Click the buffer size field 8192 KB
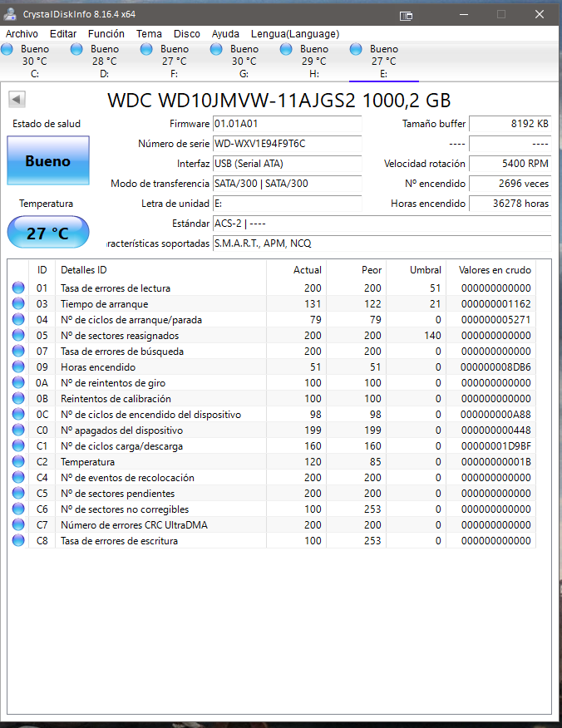562x728 pixels. pyautogui.click(x=510, y=124)
